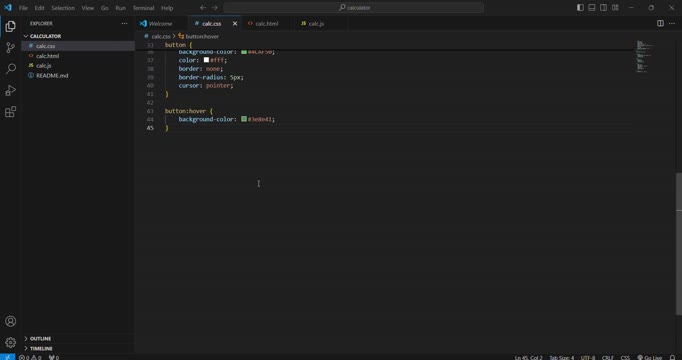This screenshot has width=682, height=360.
Task: Click the sticky scroll line 'button {'
Action: [x=179, y=45]
